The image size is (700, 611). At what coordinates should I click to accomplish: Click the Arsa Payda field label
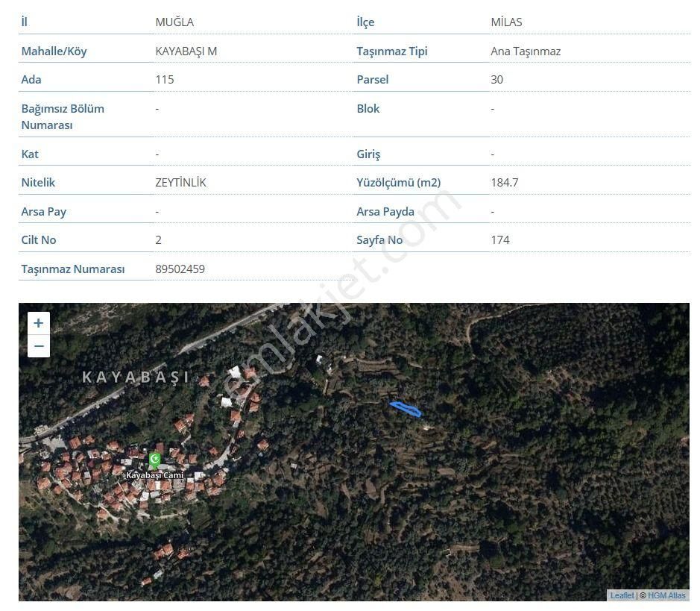coord(385,211)
